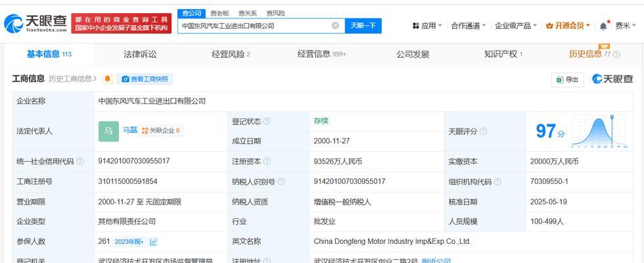
Task: Select the 查关系 search tab
Action: click(248, 13)
